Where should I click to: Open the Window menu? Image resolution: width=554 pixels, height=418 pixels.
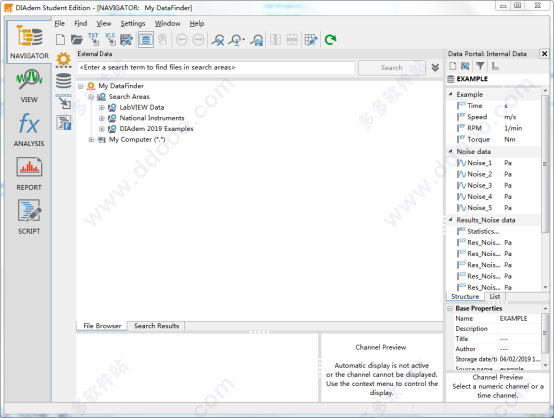tap(167, 23)
